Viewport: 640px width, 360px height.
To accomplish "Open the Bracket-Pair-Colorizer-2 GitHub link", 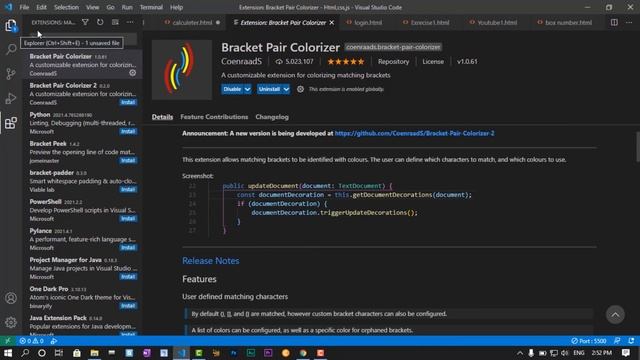I will click(414, 133).
